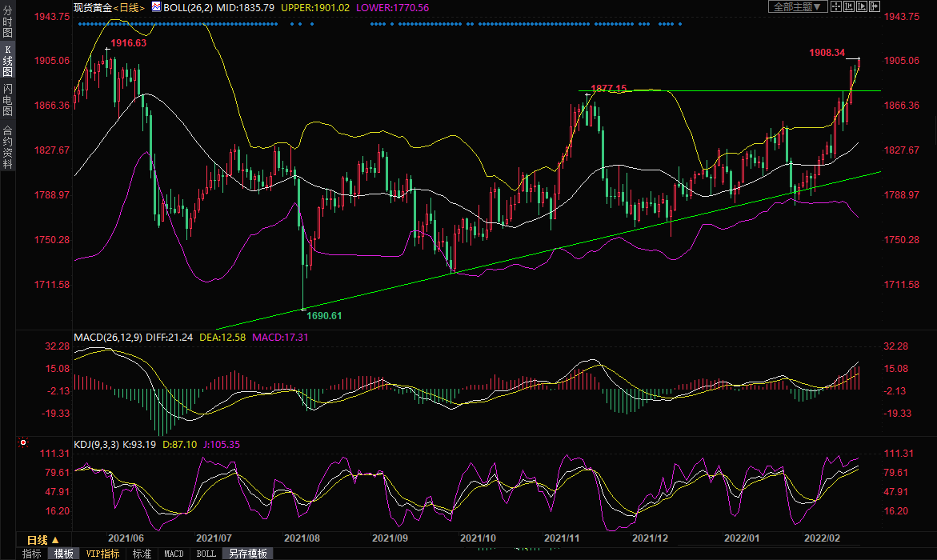Open the VIP指标 tab
937x560 pixels.
point(102,554)
